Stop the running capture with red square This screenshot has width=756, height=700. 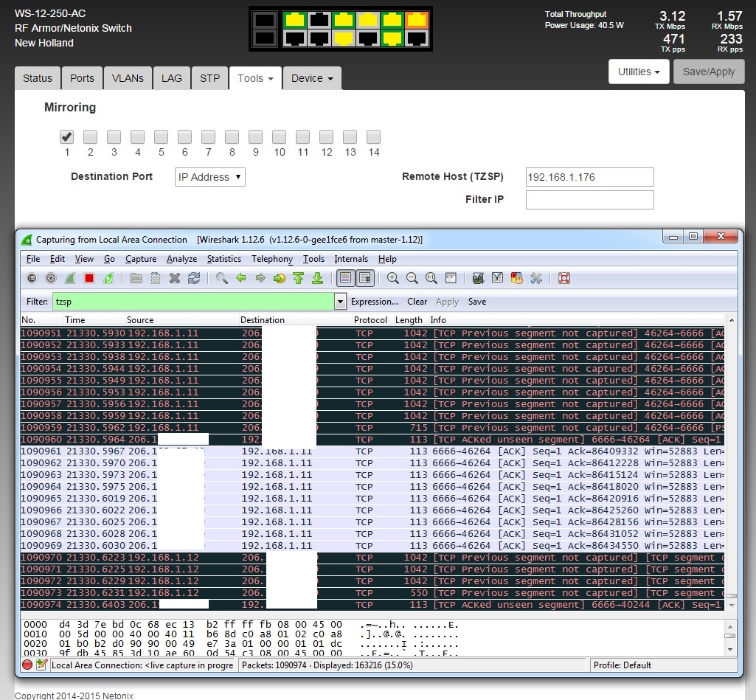point(89,278)
